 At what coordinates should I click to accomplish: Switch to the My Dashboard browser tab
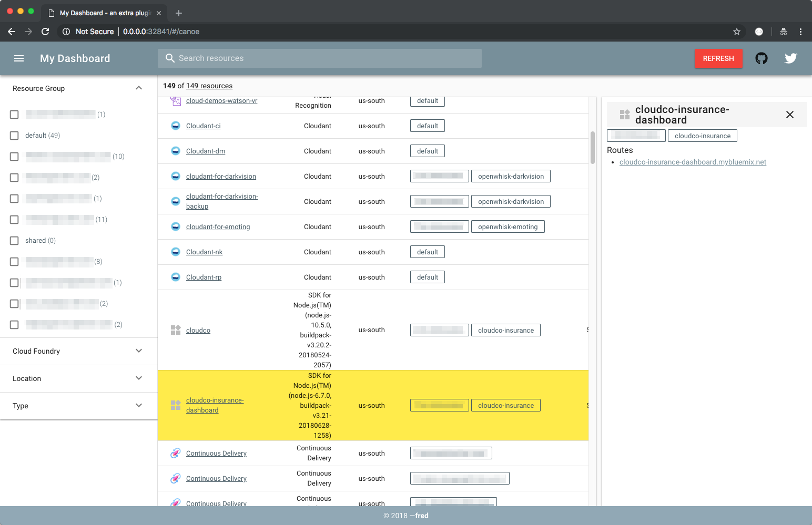coord(105,13)
